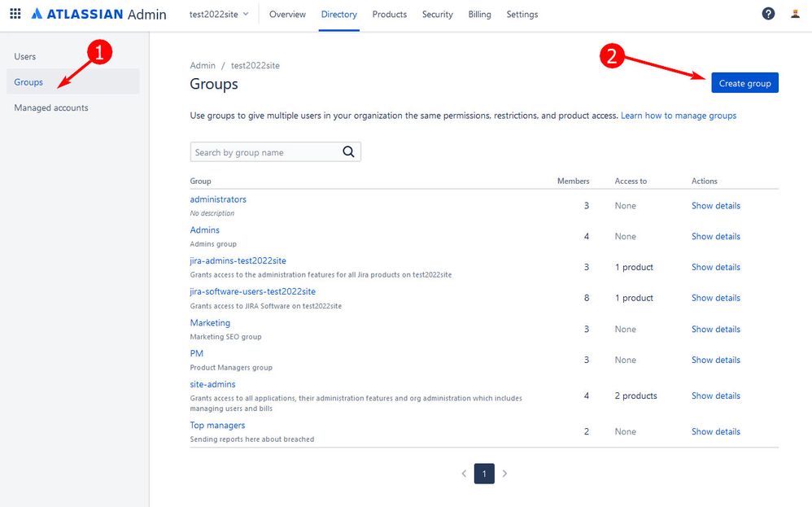Show details for Top managers group
This screenshot has height=507, width=812.
tap(716, 431)
